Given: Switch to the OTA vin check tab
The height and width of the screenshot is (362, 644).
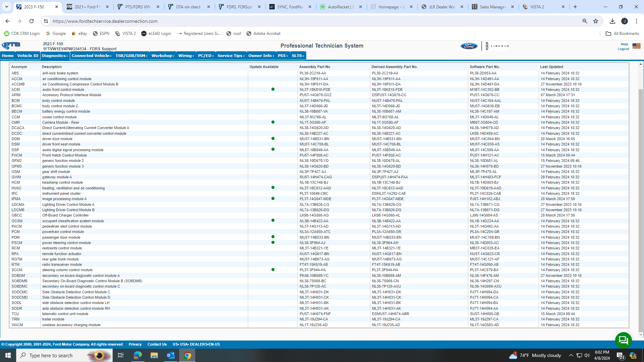Looking at the screenshot, I should coord(188,7).
